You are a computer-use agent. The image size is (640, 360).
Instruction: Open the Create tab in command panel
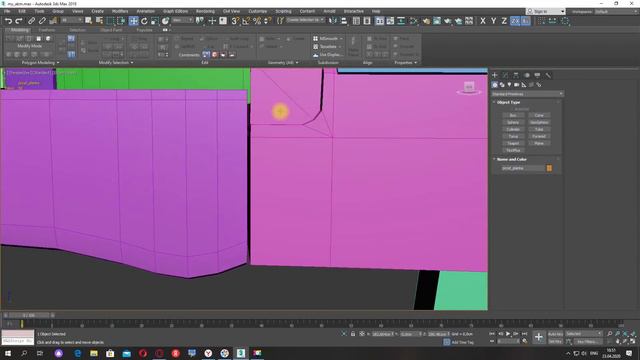[495, 75]
